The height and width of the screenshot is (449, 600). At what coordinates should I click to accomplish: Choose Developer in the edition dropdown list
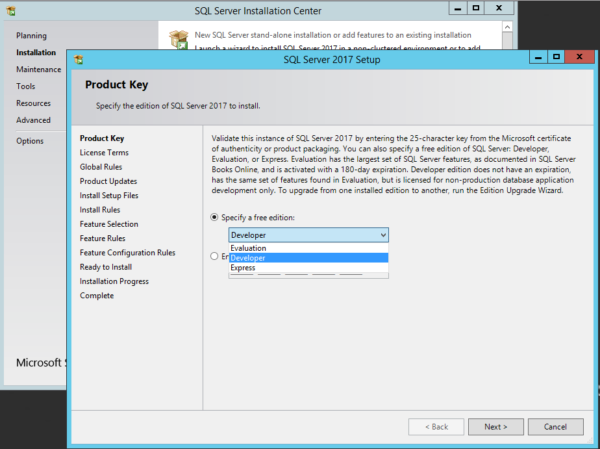point(308,258)
